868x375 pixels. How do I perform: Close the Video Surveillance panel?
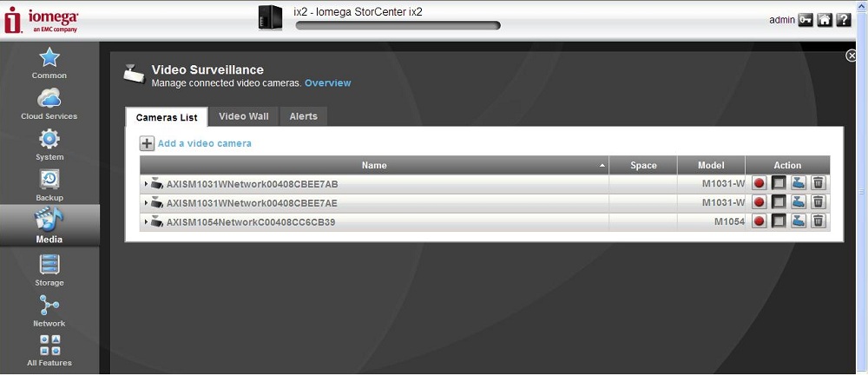click(x=852, y=56)
